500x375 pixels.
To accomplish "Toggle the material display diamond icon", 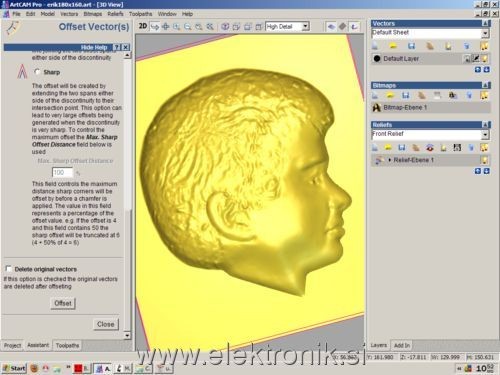I will click(x=342, y=26).
